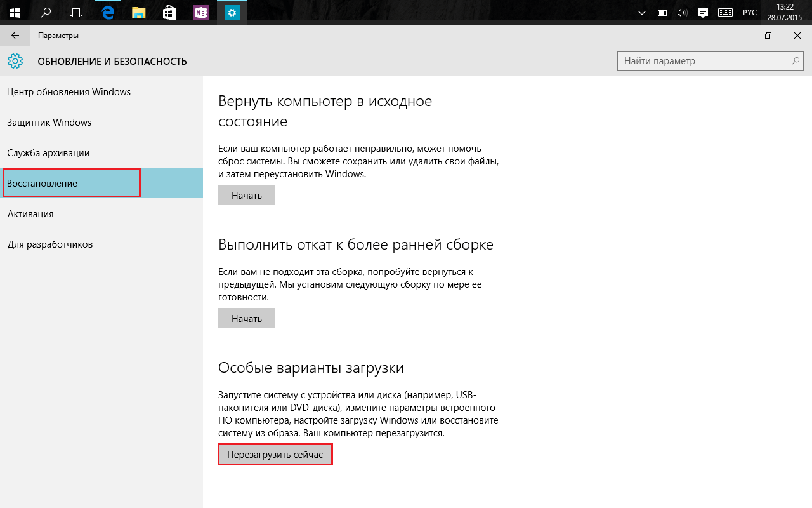Select the Settings gear taskbar icon

point(232,12)
